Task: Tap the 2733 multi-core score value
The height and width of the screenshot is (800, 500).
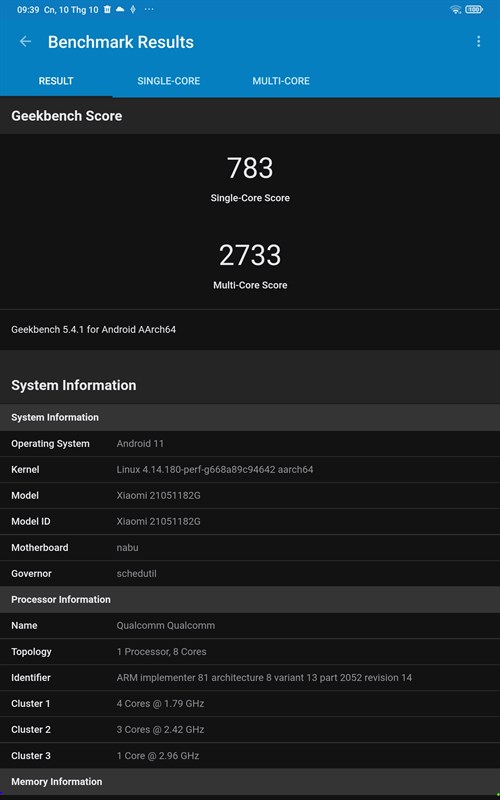Action: click(250, 255)
